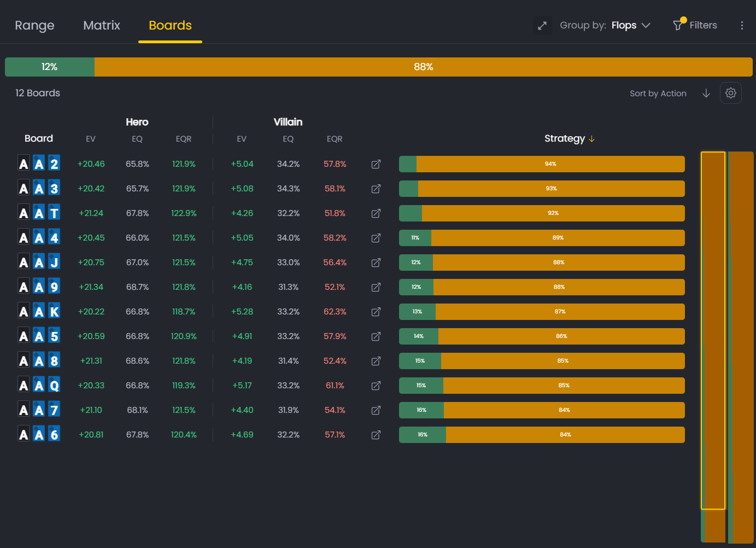Open the Group by Flops dropdown
756x548 pixels.
point(630,25)
